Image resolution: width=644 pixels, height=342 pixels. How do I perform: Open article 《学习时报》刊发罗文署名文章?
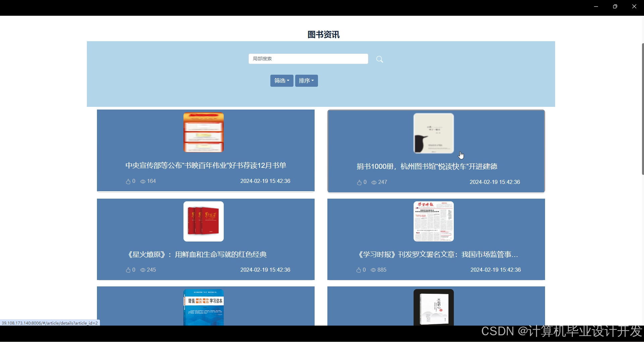click(437, 255)
